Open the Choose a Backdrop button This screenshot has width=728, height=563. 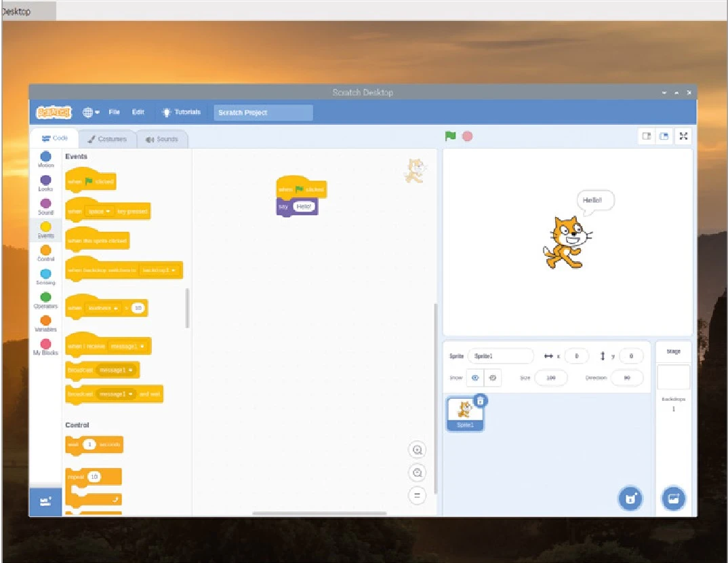[673, 499]
